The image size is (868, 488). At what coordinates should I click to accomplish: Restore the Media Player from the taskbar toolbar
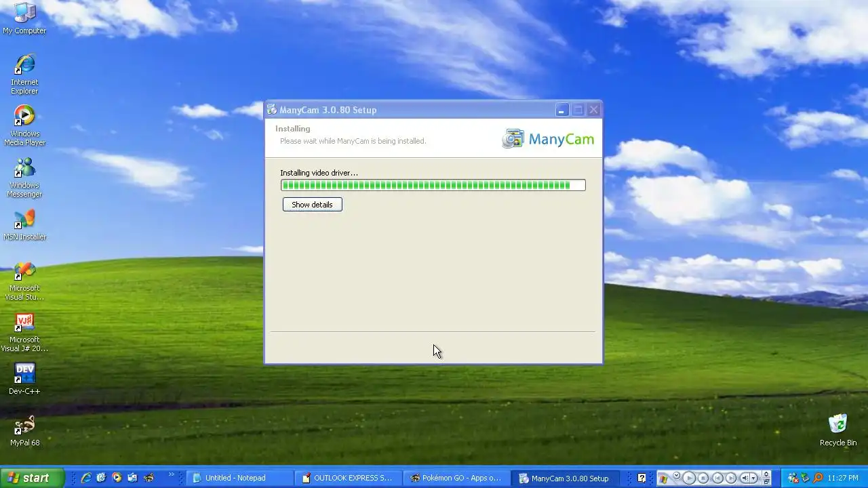click(x=766, y=481)
